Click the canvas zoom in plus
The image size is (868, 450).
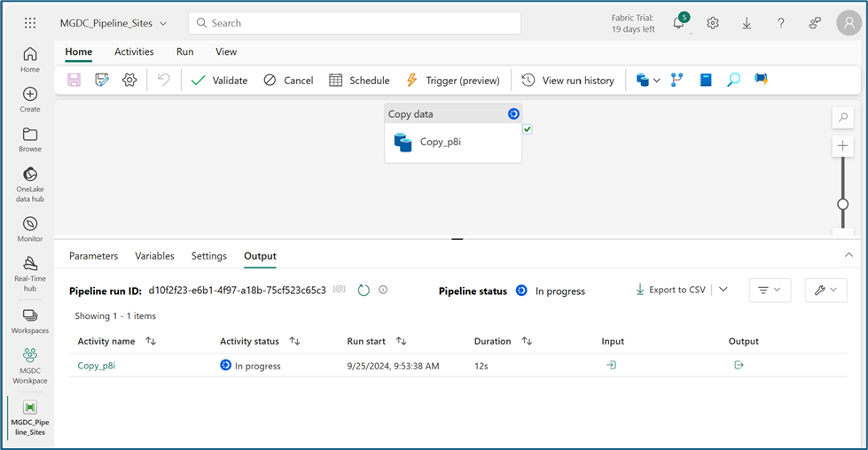click(x=842, y=146)
